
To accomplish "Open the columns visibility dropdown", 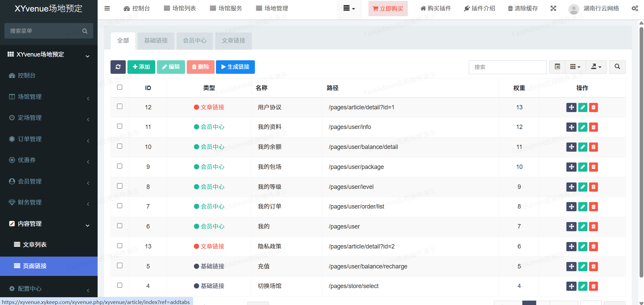I will pyautogui.click(x=575, y=67).
